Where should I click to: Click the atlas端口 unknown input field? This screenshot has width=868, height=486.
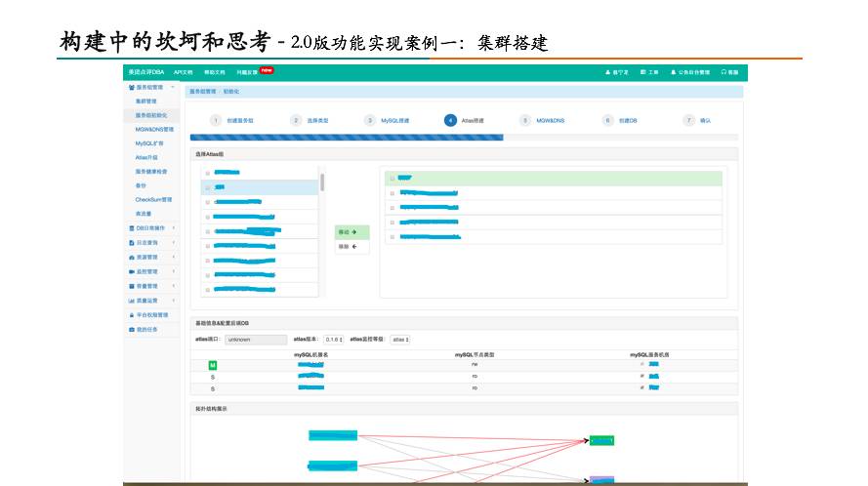click(256, 340)
